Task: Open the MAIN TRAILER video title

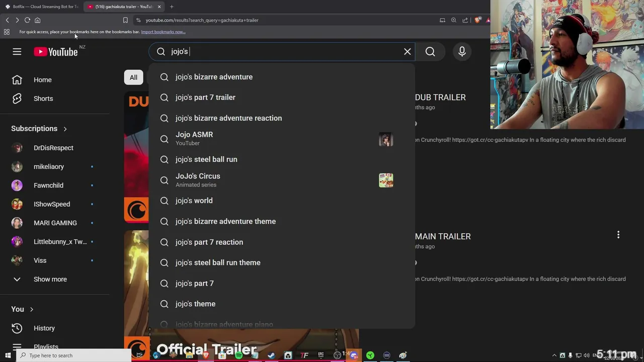Action: (x=443, y=236)
